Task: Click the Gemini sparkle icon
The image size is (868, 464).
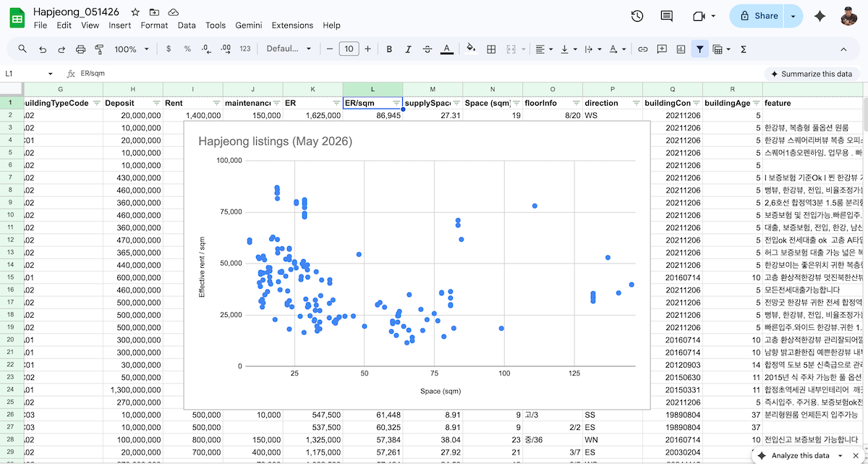Action: 820,16
